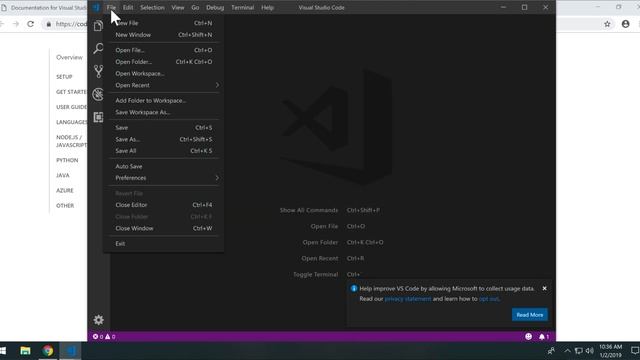Choose Save Workspace As...
640x360 pixels.
163,112
